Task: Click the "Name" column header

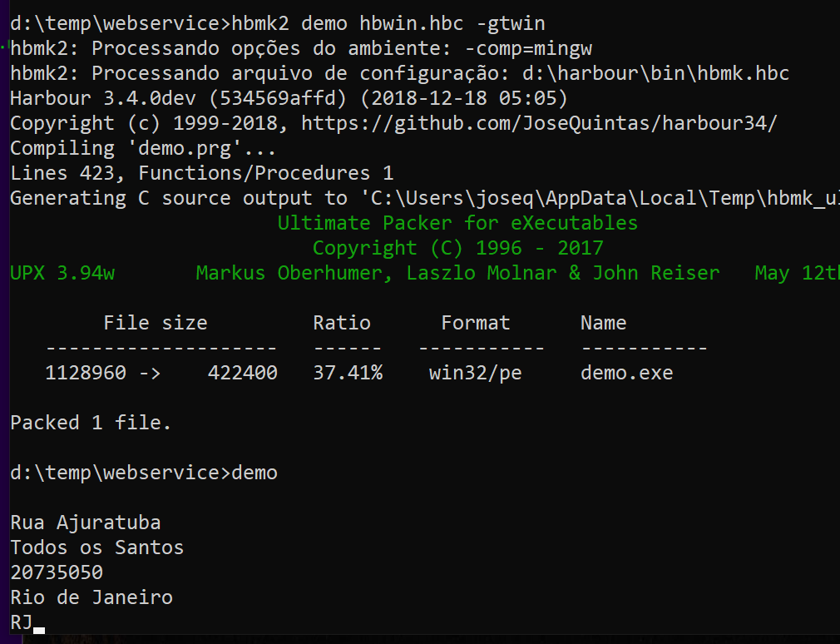Action: (603, 323)
